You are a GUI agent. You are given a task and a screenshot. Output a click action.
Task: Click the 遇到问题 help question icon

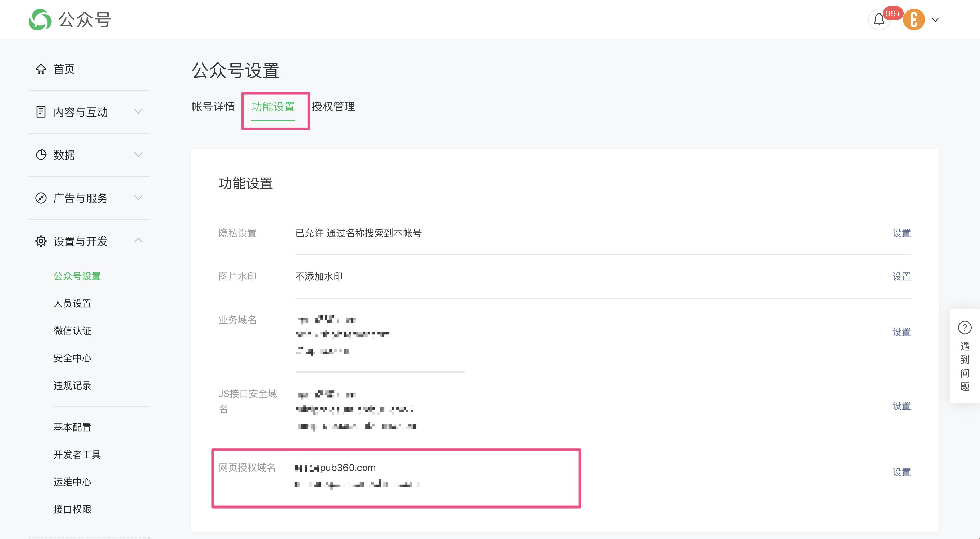coord(964,327)
